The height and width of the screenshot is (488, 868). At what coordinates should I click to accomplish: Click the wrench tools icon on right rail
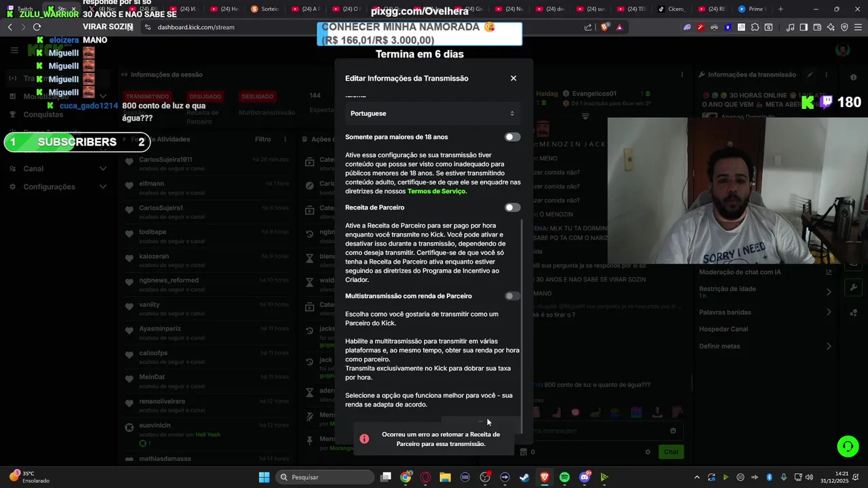853,287
